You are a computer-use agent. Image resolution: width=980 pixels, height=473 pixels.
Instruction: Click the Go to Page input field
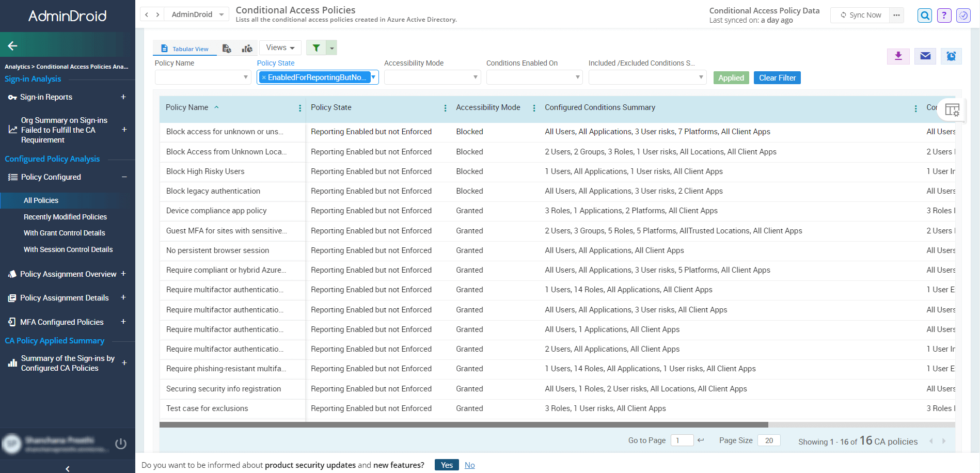tap(682, 440)
